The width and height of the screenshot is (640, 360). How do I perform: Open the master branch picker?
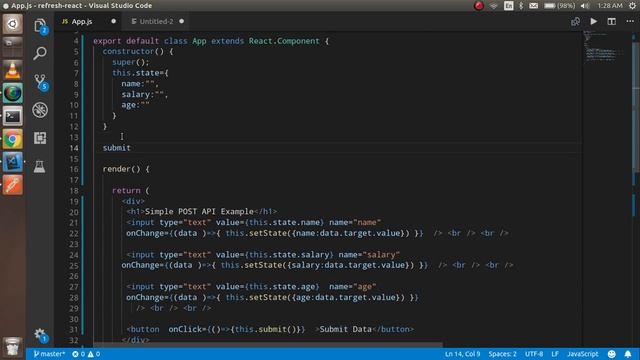pyautogui.click(x=49, y=354)
